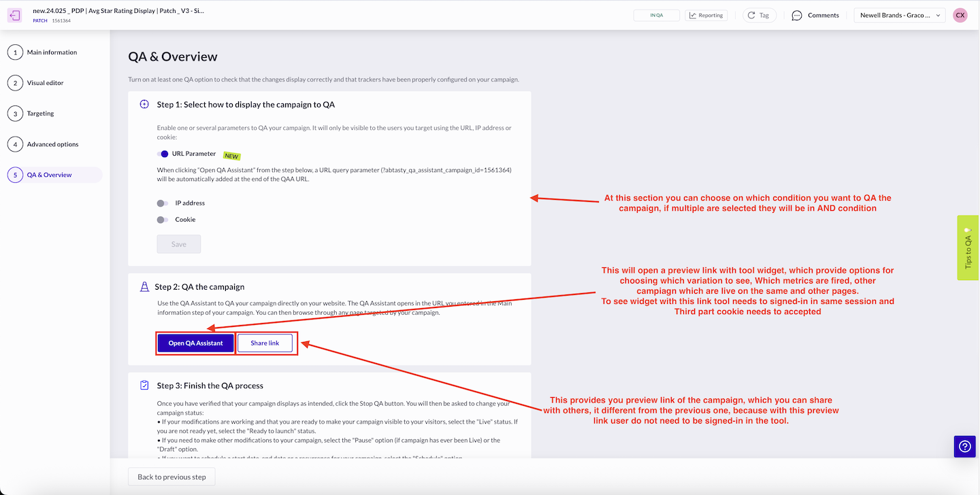Switch to the Visual editor step

(x=45, y=83)
